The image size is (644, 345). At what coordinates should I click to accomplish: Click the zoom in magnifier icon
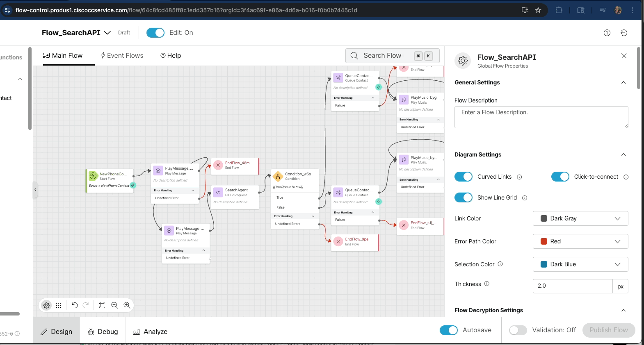pos(127,305)
